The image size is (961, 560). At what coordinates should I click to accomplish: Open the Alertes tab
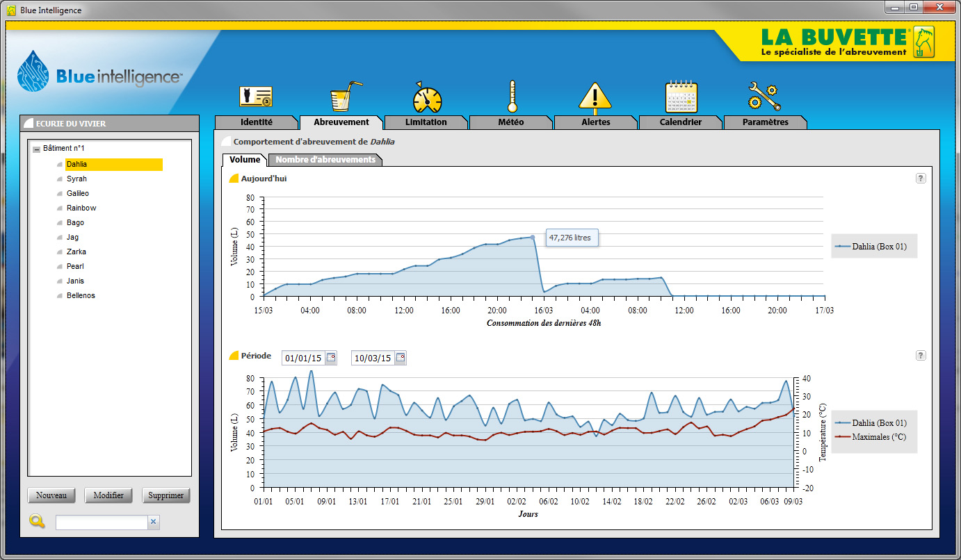595,122
